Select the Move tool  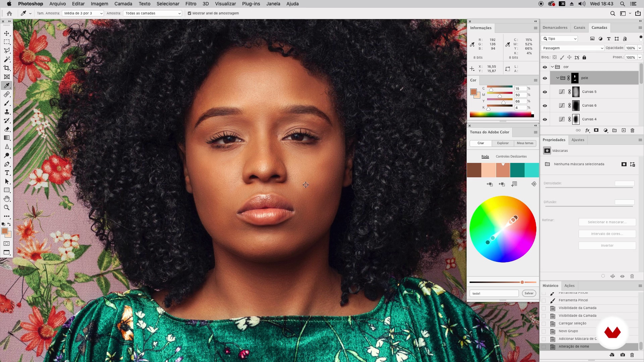click(7, 33)
